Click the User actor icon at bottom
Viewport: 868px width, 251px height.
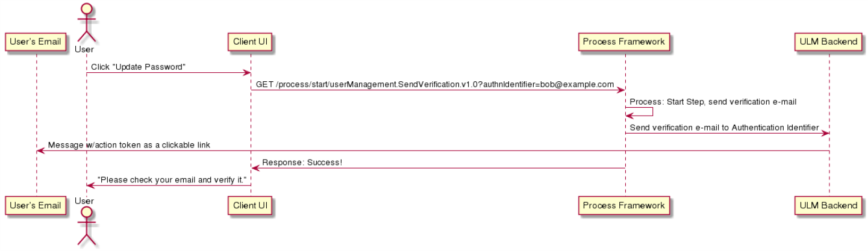click(86, 226)
